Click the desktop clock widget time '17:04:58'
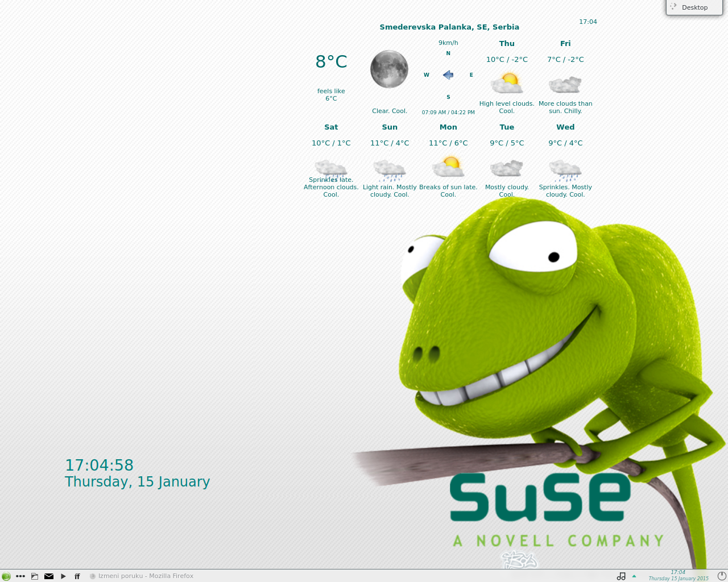Image resolution: width=728 pixels, height=582 pixels. pyautogui.click(x=100, y=465)
